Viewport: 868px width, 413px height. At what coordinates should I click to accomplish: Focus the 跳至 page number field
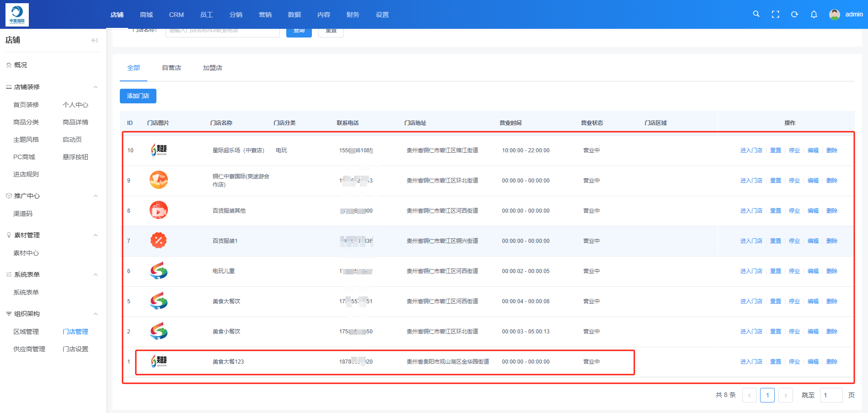[x=831, y=395]
